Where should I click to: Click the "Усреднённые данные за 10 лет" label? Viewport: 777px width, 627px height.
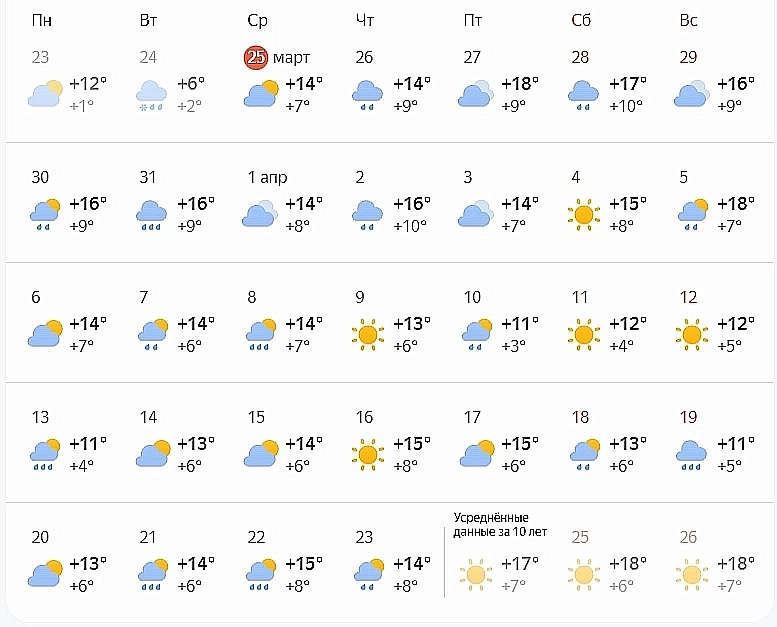click(500, 524)
